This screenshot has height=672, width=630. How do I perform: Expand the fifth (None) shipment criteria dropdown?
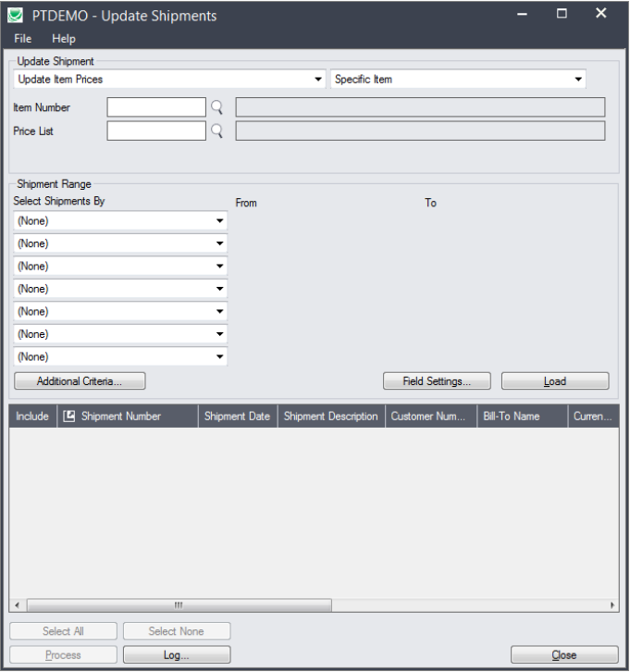tap(120, 312)
